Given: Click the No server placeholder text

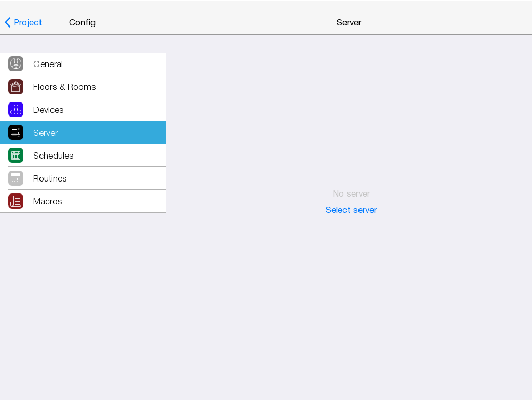Looking at the screenshot, I should 351,193.
